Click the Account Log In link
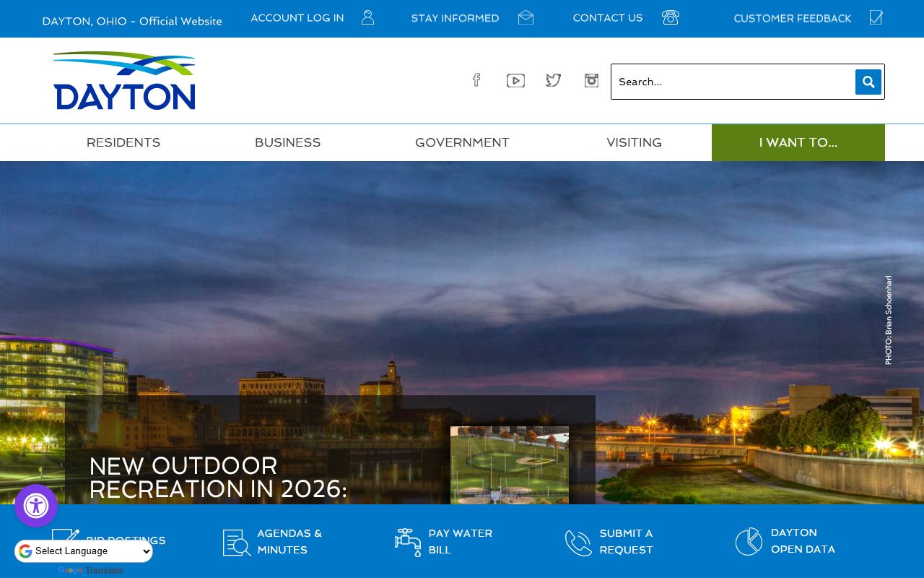This screenshot has height=578, width=924. (297, 18)
